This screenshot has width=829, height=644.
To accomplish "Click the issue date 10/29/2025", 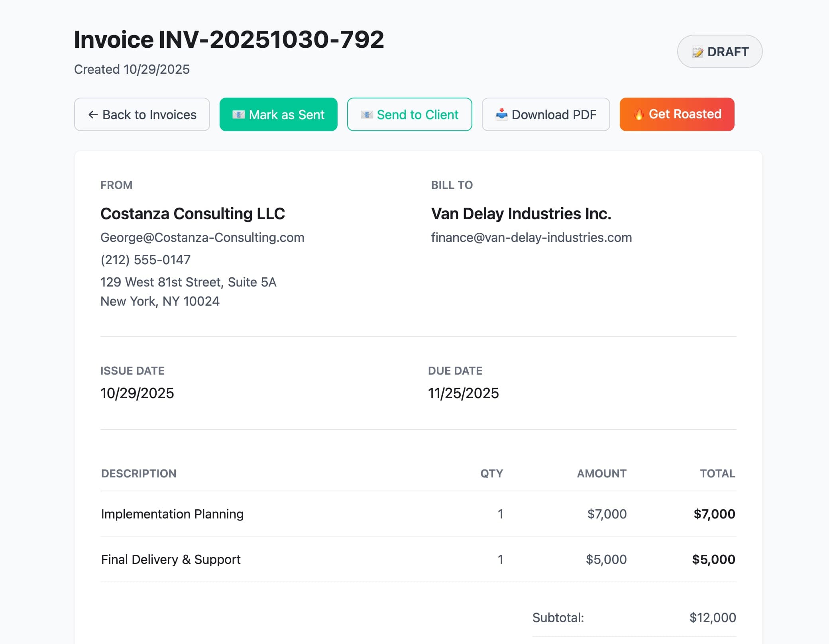I will tap(137, 393).
